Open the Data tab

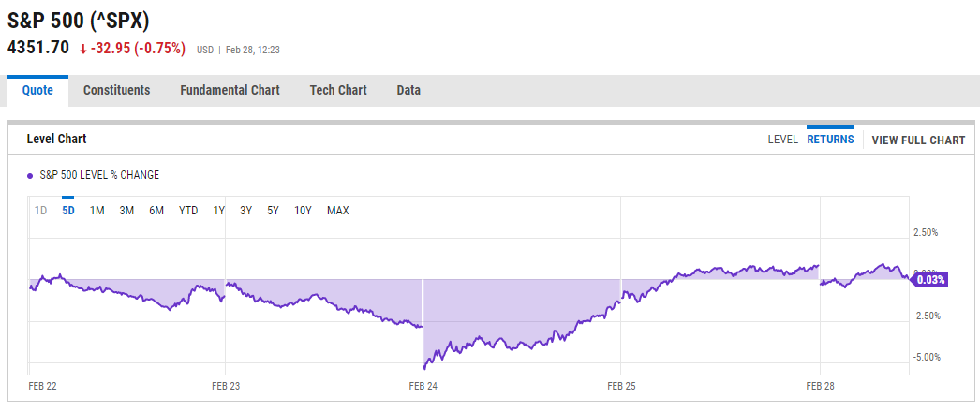pyautogui.click(x=408, y=91)
